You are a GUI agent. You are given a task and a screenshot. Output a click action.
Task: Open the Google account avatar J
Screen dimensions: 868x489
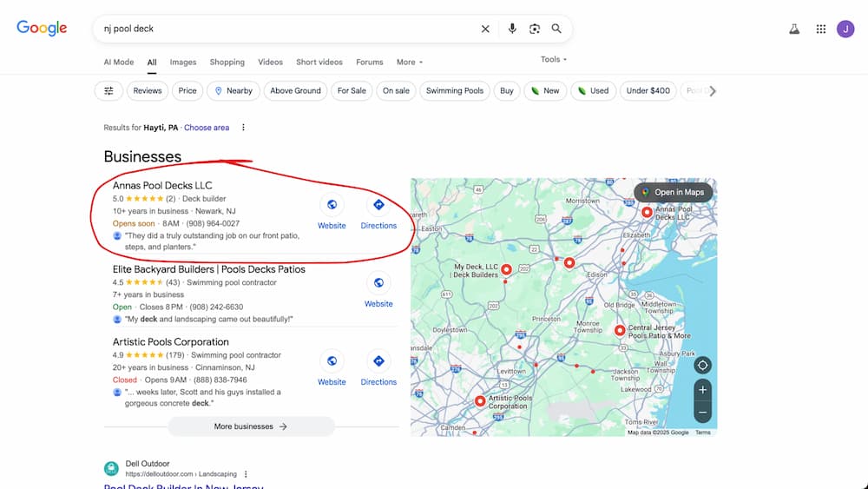[x=845, y=30]
